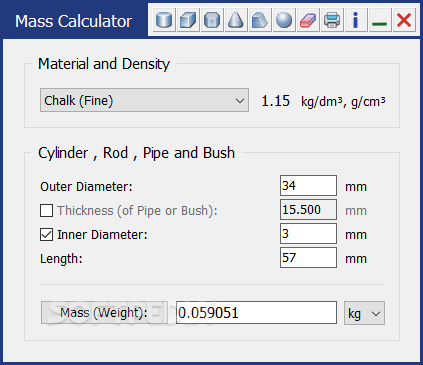The width and height of the screenshot is (423, 365).
Task: Open the kg mass unit dropdown
Action: coord(364,313)
